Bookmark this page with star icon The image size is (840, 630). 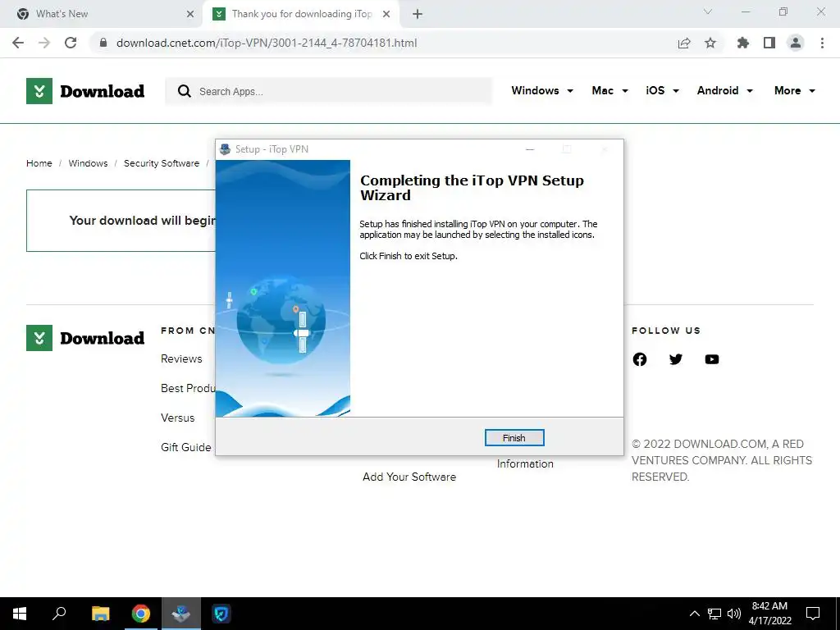click(x=710, y=43)
